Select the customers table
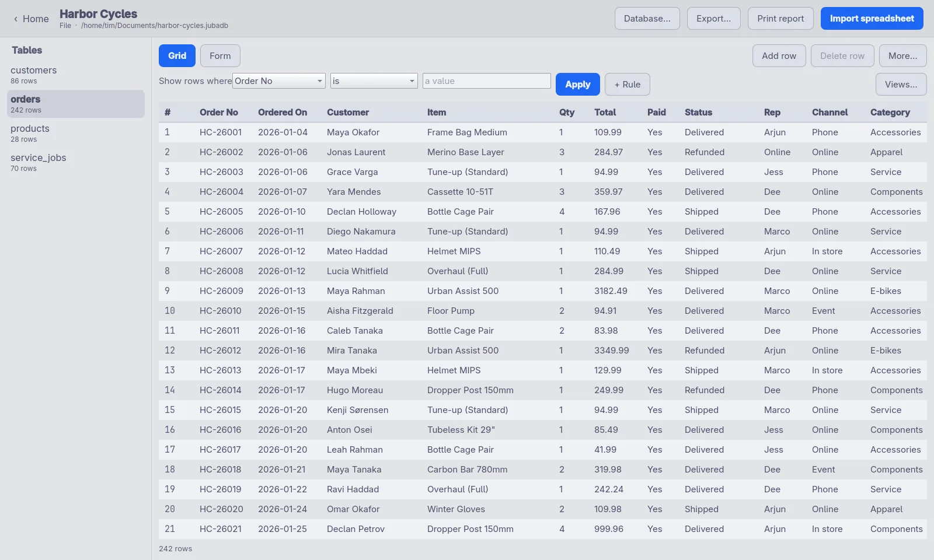This screenshot has height=560, width=934. pyautogui.click(x=76, y=75)
